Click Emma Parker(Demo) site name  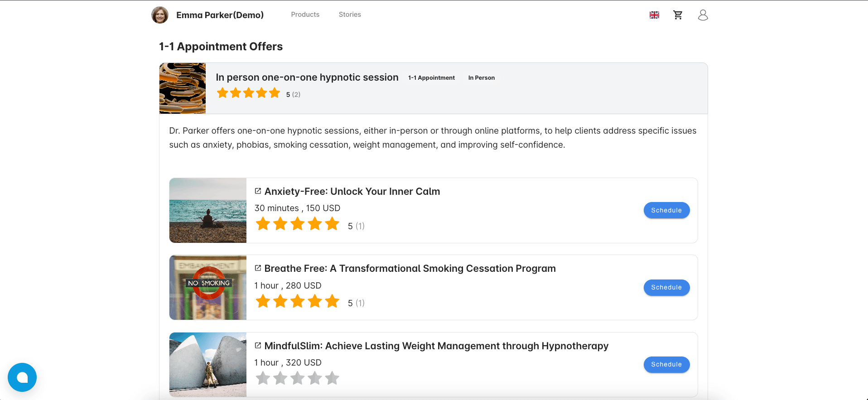click(x=220, y=15)
